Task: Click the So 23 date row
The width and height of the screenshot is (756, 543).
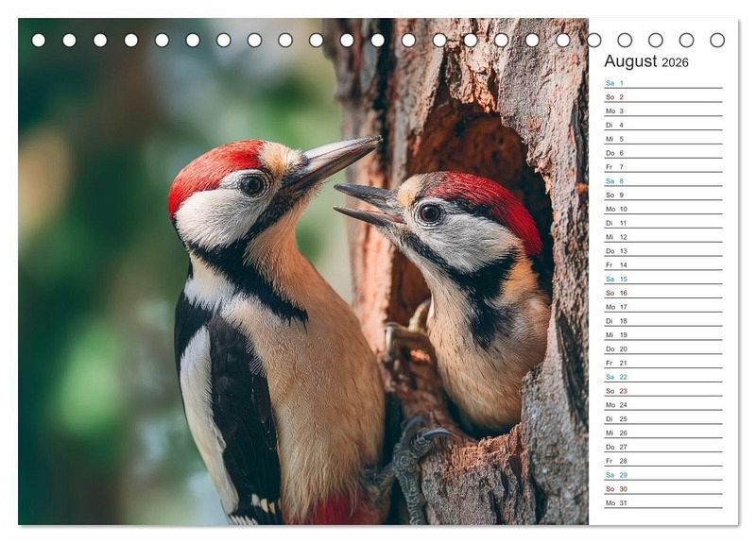Action: coord(662,391)
